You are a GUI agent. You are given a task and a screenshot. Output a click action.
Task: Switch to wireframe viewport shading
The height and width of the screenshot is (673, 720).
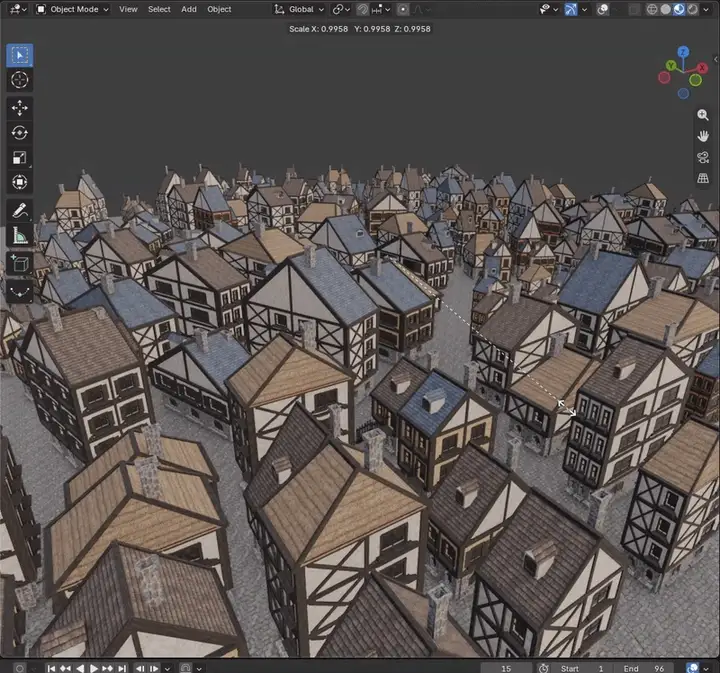pyautogui.click(x=652, y=9)
